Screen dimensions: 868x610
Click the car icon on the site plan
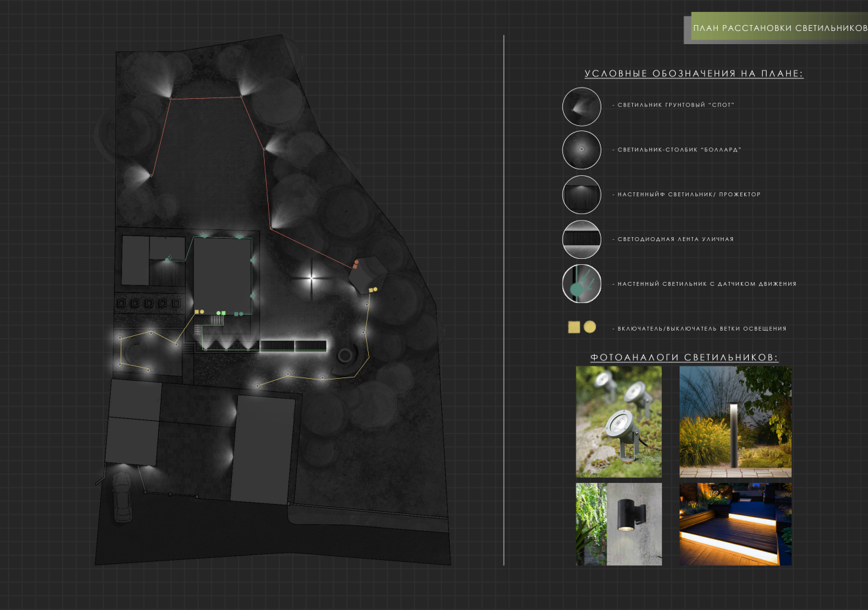pyautogui.click(x=122, y=497)
